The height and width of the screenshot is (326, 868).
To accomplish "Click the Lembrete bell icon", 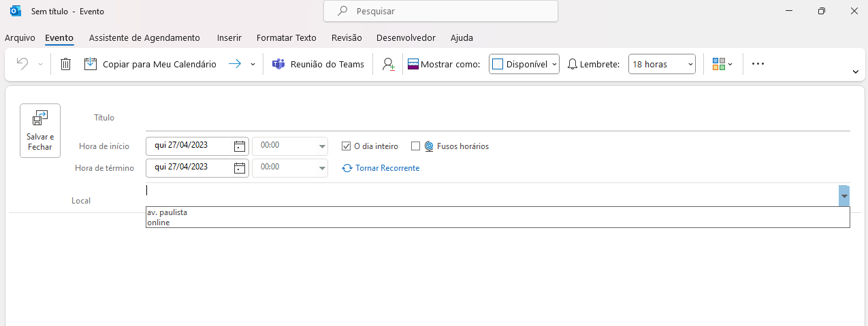I will tap(573, 64).
